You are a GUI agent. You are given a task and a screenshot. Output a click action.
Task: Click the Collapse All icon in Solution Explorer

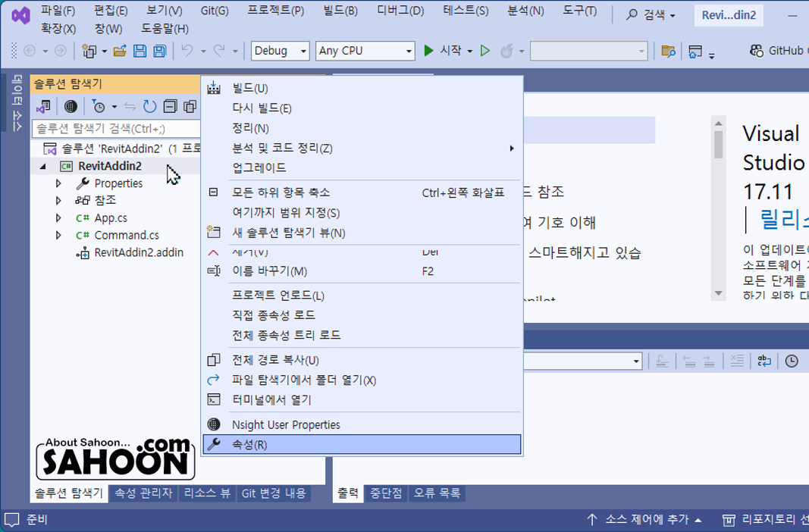(170, 106)
